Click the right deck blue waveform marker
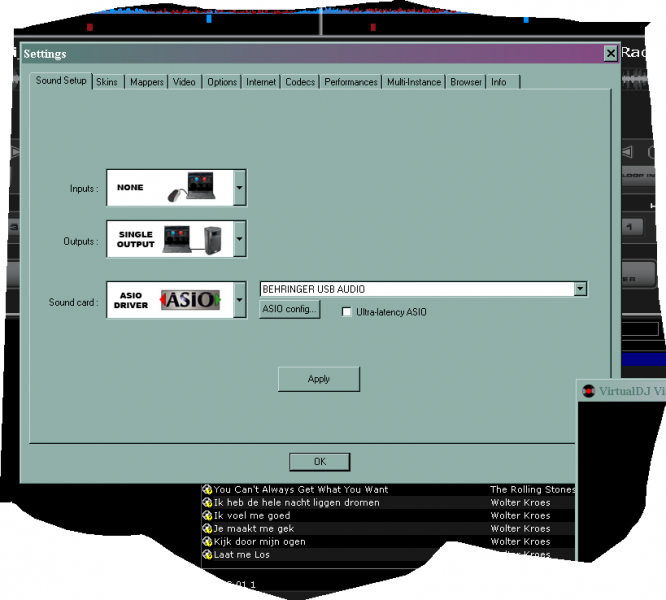Viewport: 666px width, 600px height. [526, 20]
